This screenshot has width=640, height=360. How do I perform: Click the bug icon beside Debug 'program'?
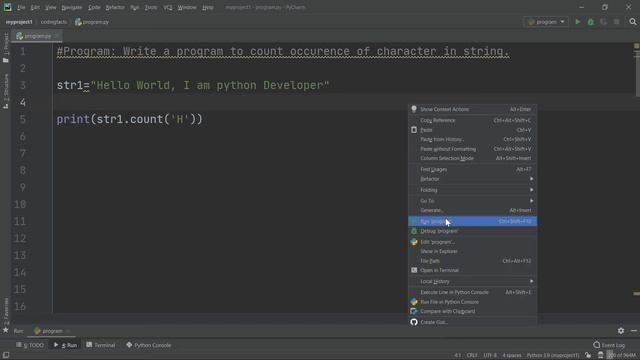click(414, 231)
